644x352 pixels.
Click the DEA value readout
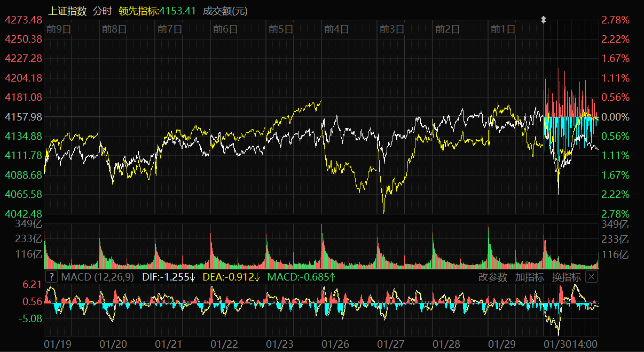coord(231,277)
